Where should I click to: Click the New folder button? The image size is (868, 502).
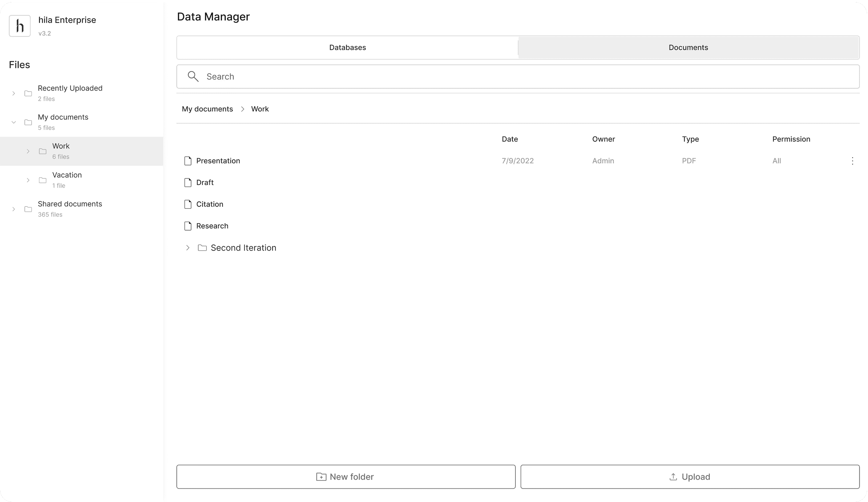[346, 476]
